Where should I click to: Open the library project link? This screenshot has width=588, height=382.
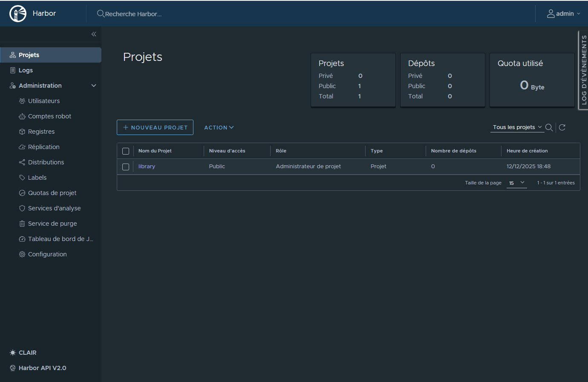(147, 167)
